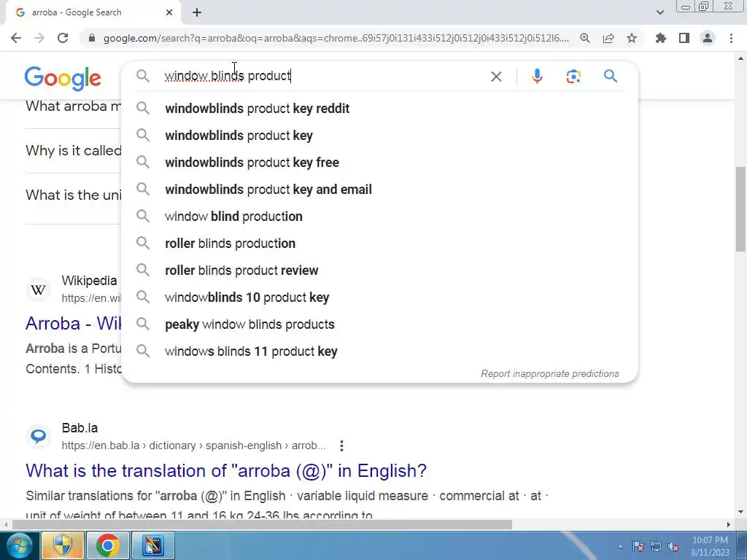Click the address bar URL
Screen dimensions: 747x560
point(336,38)
